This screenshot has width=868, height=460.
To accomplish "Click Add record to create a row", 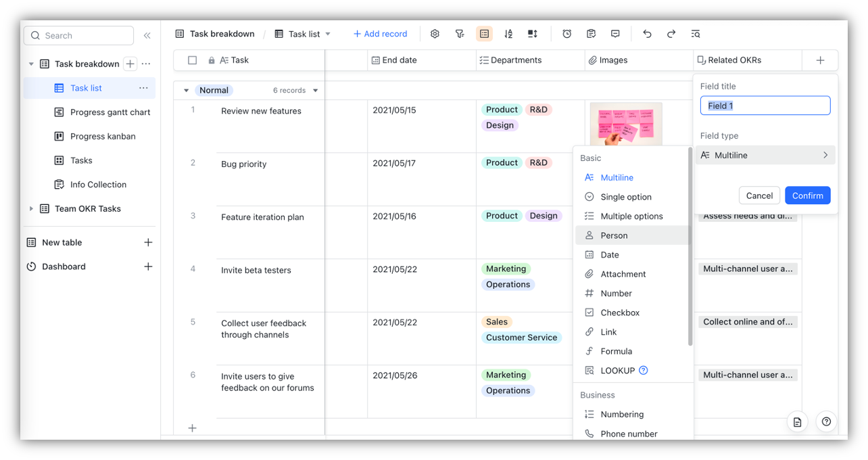I will 380,33.
